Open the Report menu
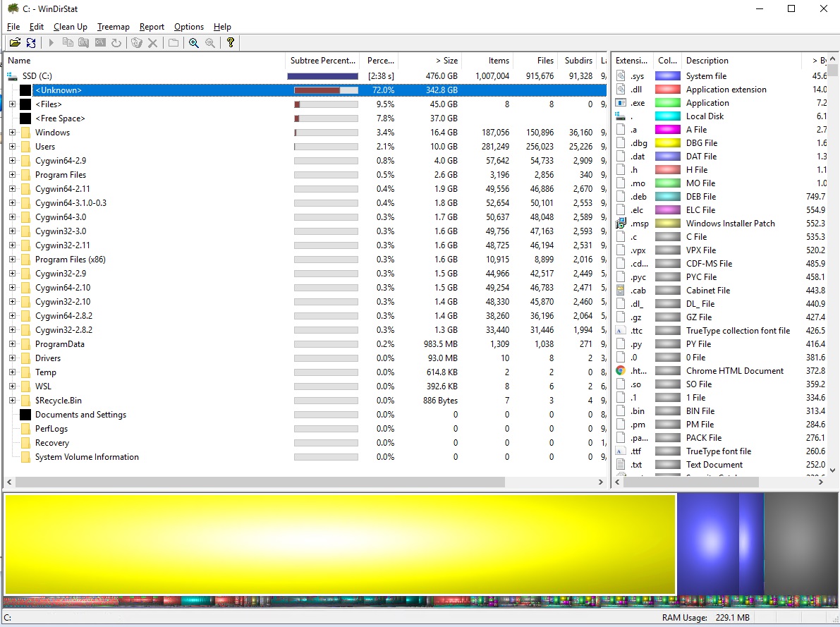 [152, 27]
